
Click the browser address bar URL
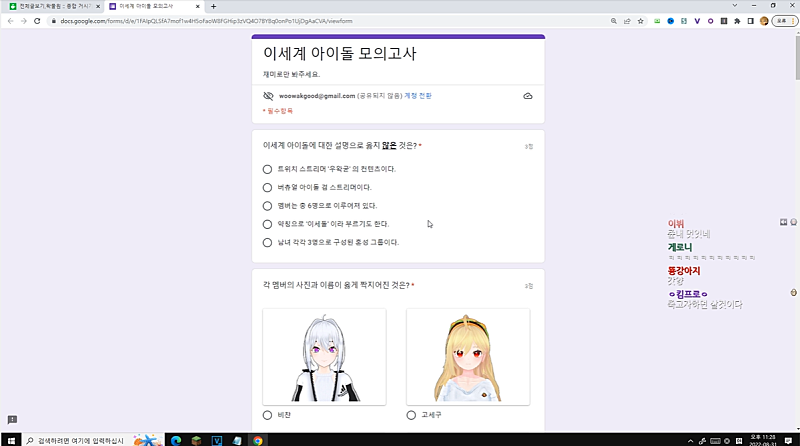pyautogui.click(x=206, y=21)
